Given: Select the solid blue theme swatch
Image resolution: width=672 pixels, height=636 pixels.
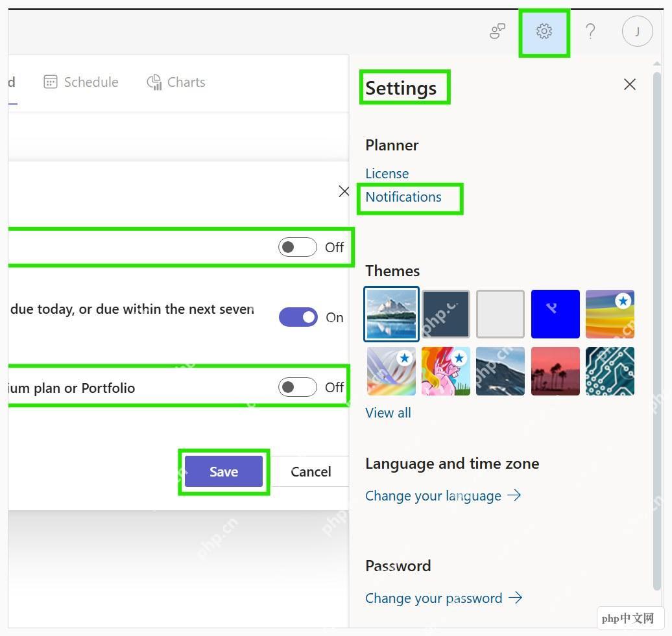Looking at the screenshot, I should click(555, 314).
